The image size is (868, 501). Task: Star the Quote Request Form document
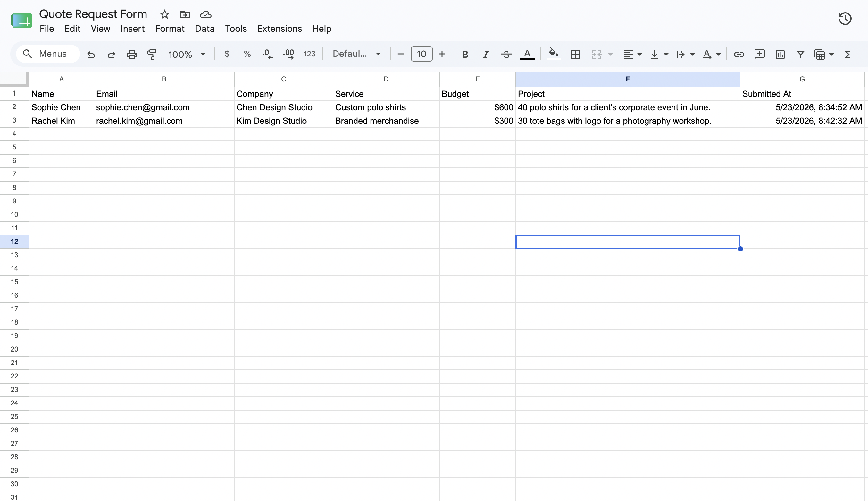click(165, 14)
